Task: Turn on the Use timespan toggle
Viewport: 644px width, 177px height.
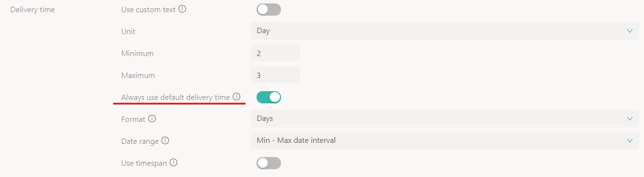Action: [x=269, y=163]
